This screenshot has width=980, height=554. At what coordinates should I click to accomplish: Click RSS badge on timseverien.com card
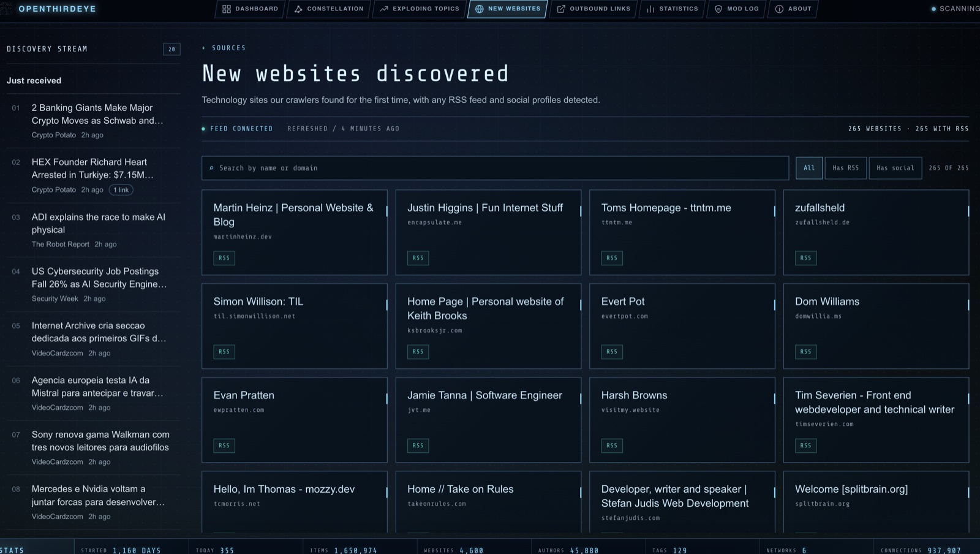(x=806, y=446)
